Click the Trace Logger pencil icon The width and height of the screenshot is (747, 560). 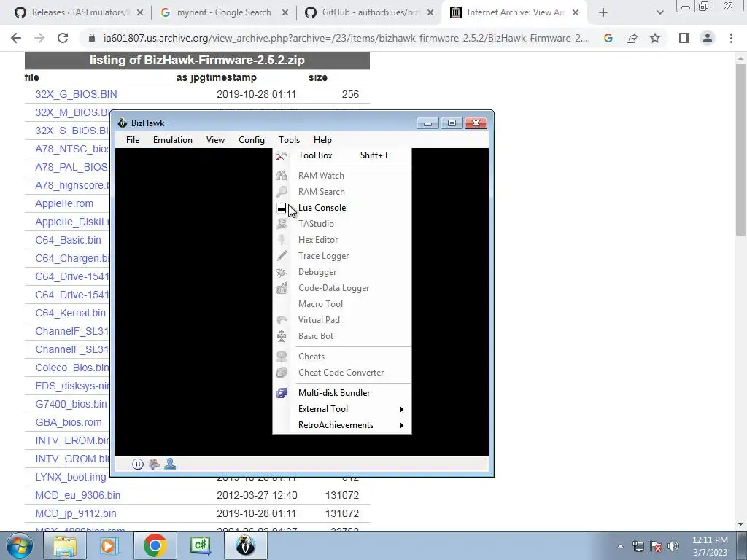coord(281,256)
